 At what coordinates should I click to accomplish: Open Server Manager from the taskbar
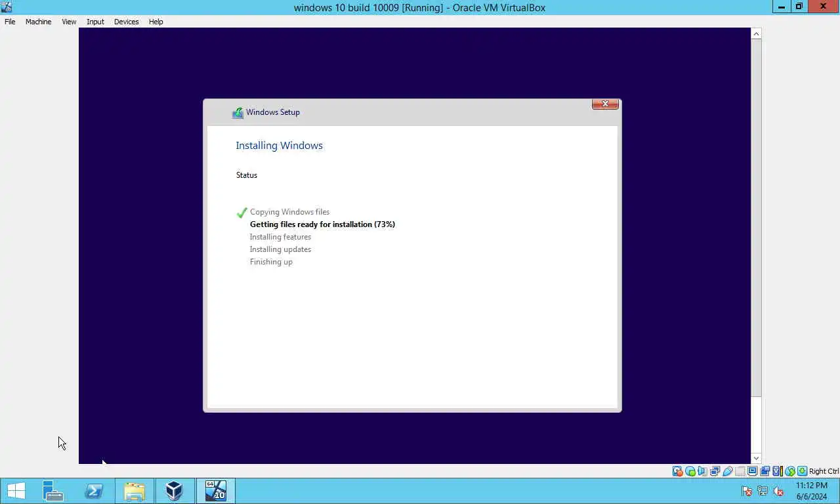coord(52,491)
